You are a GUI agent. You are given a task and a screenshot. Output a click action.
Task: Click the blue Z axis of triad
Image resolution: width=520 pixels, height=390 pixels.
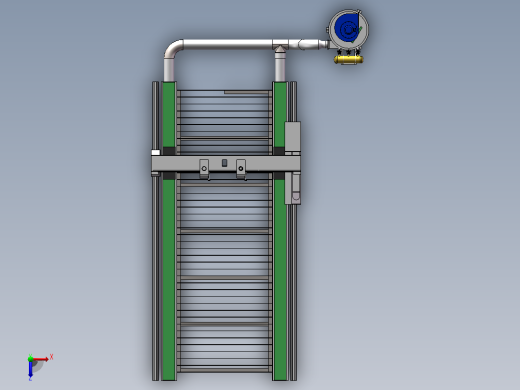(x=30, y=369)
